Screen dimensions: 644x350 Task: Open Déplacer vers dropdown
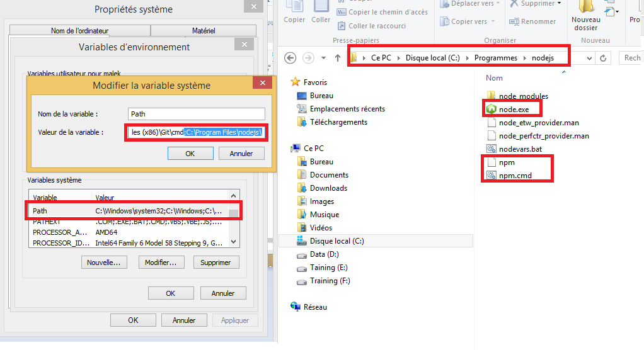coord(470,4)
